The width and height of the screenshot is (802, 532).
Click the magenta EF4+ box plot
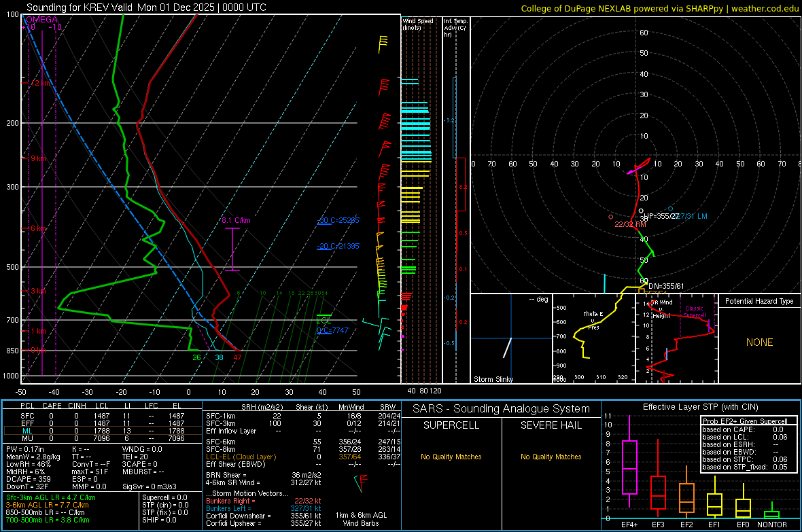click(x=629, y=461)
